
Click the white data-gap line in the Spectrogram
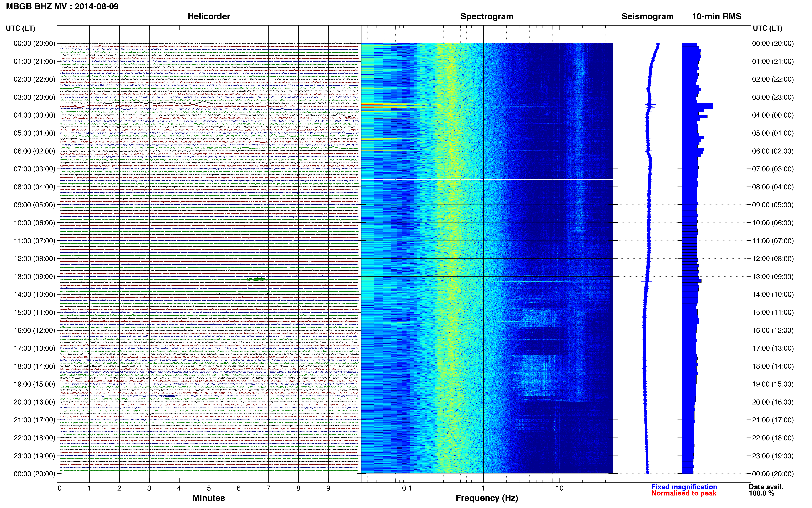487,179
